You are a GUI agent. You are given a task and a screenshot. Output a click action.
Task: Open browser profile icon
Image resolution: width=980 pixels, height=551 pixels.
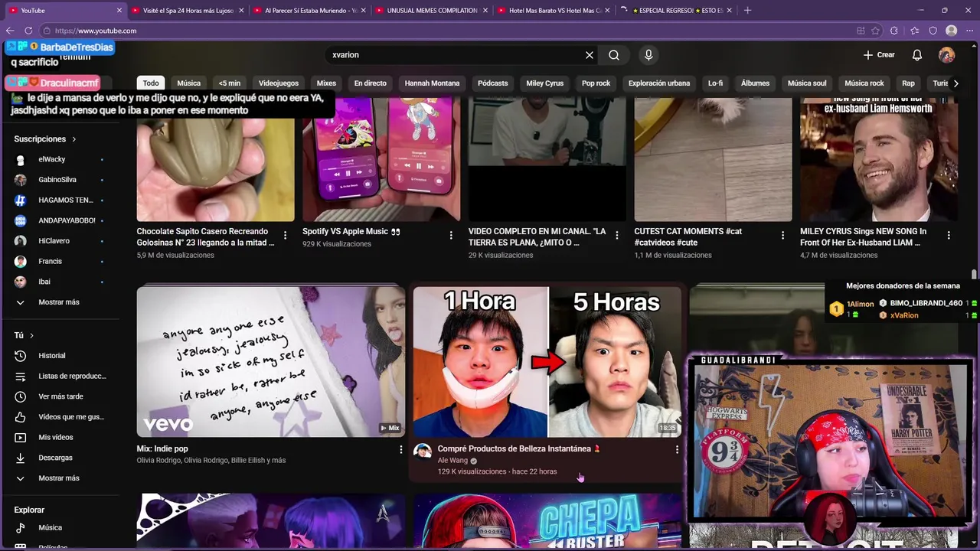click(x=952, y=31)
